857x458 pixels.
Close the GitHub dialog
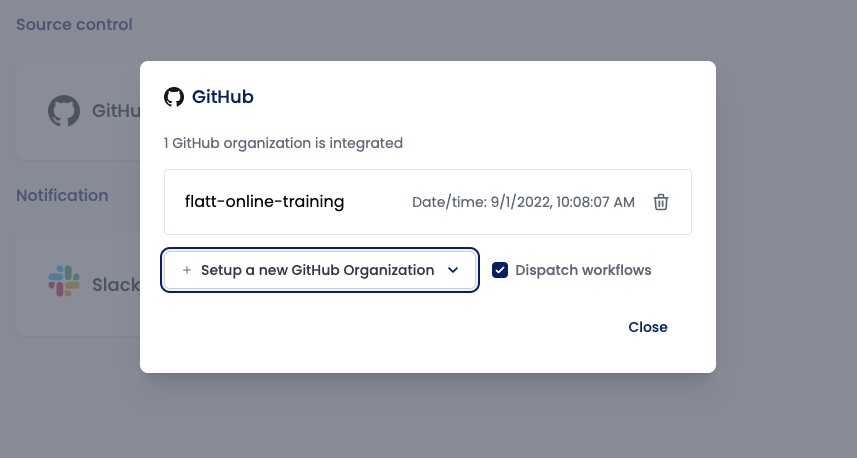(648, 327)
